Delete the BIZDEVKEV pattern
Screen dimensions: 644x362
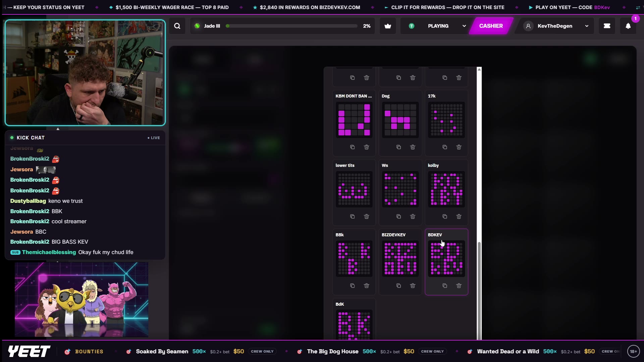(413, 286)
